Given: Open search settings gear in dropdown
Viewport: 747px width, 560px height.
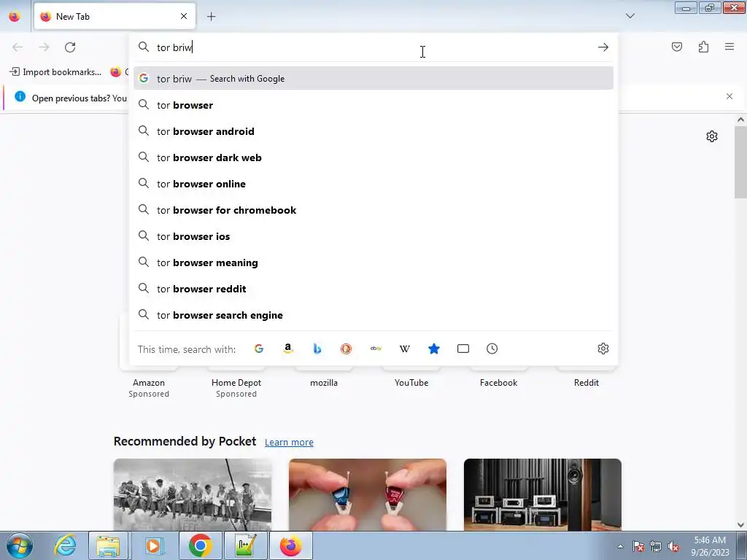Looking at the screenshot, I should click(x=603, y=349).
